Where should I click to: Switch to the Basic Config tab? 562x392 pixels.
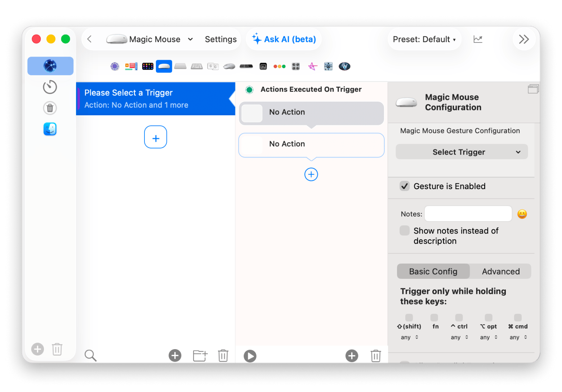(433, 271)
